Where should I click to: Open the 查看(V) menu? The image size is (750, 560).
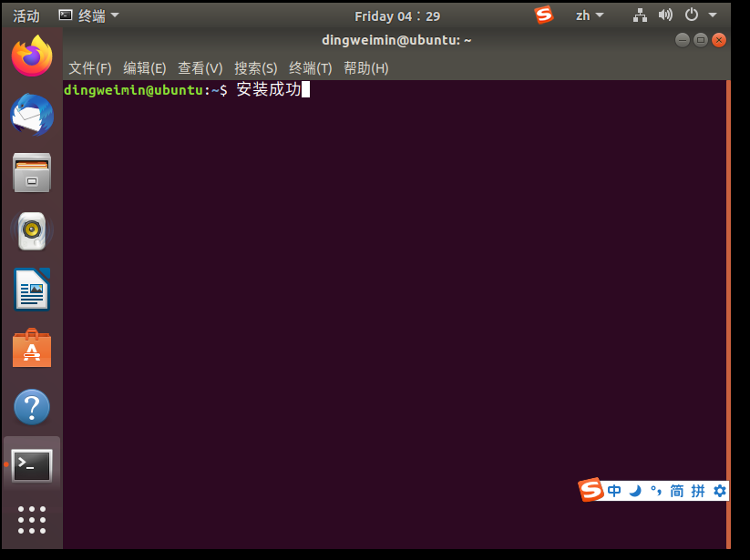(x=200, y=68)
